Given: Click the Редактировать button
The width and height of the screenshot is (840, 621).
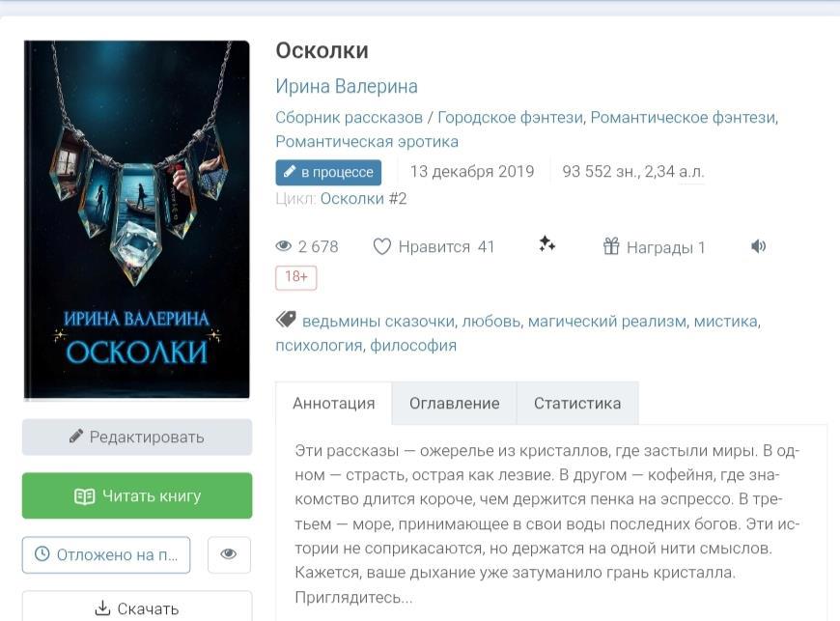Looking at the screenshot, I should tap(137, 437).
